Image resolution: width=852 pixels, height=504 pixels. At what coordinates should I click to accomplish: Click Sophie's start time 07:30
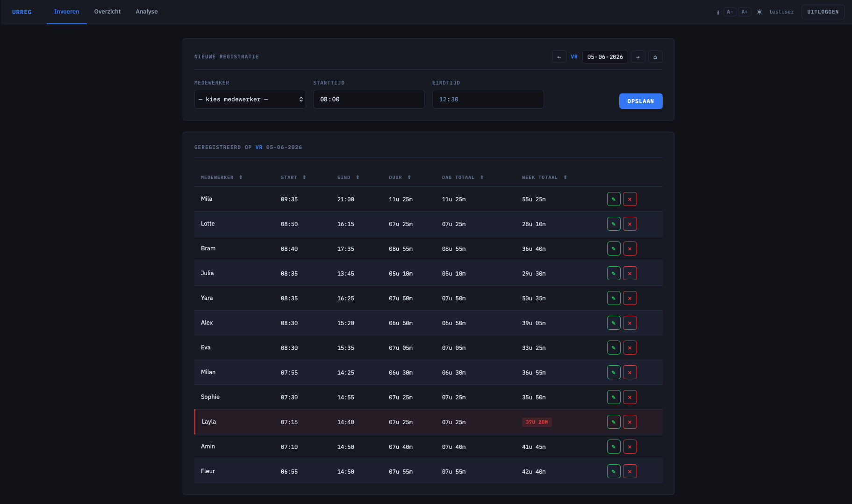point(289,398)
